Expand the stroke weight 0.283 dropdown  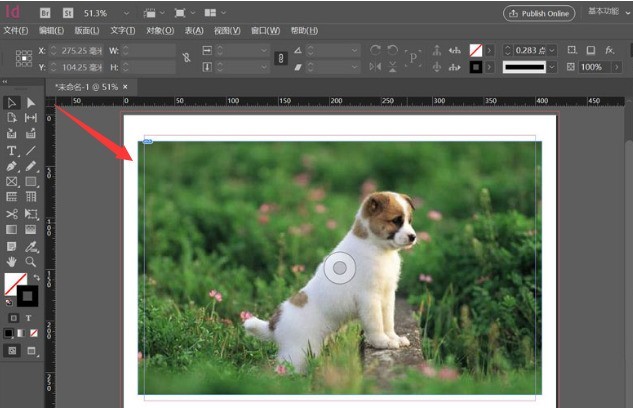552,50
